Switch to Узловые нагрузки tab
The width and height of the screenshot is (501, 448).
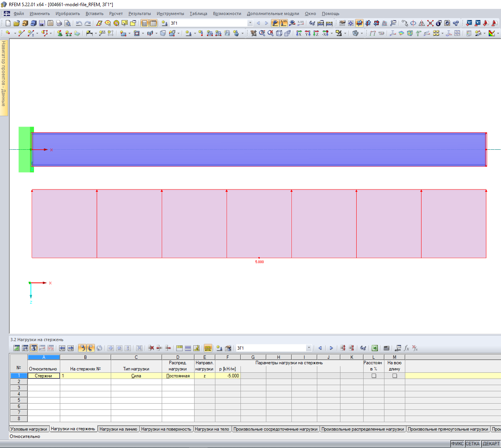coord(29,429)
